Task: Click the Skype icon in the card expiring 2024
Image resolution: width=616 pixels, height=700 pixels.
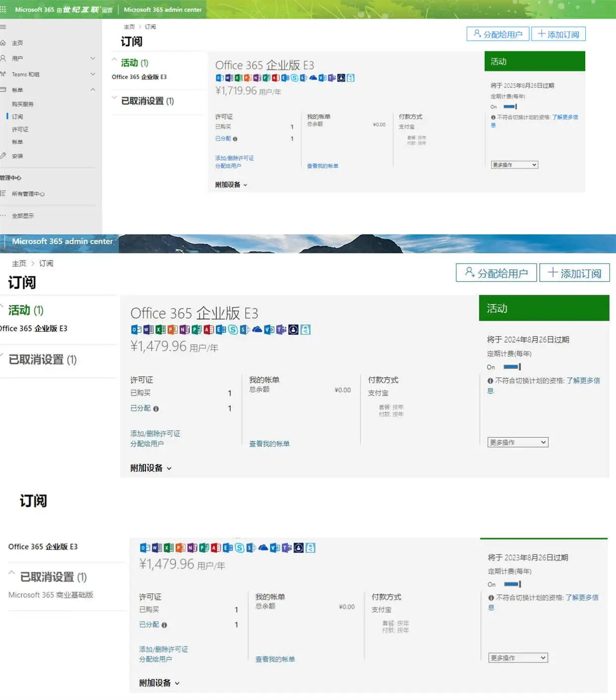Action: point(233,329)
